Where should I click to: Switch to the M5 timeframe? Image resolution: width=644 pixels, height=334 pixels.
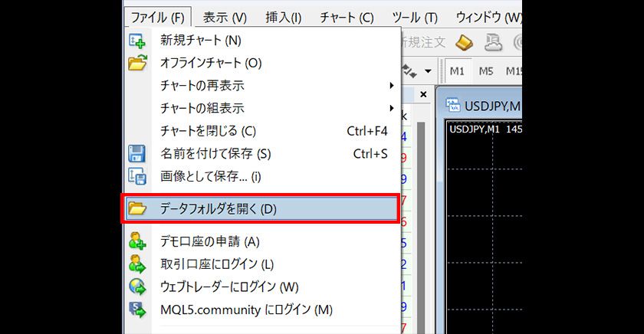(486, 71)
